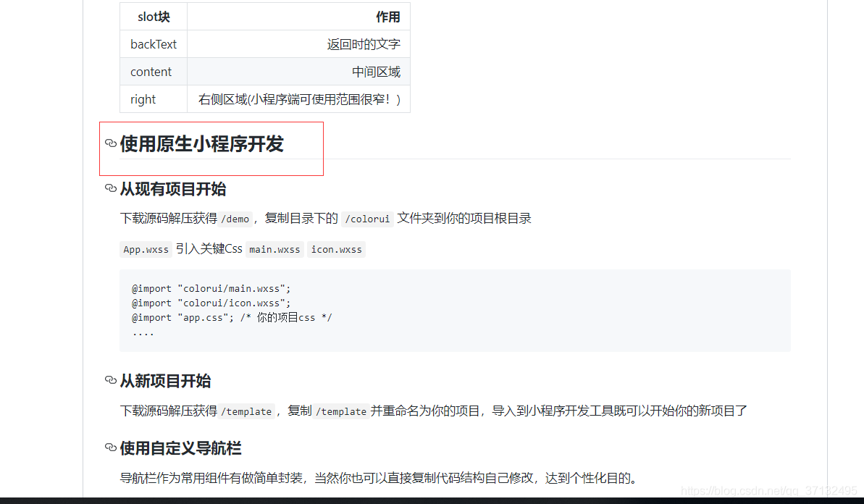The width and height of the screenshot is (864, 504).
Task: Click the anchor icon beside 使用自定义导航栏
Action: 110,448
